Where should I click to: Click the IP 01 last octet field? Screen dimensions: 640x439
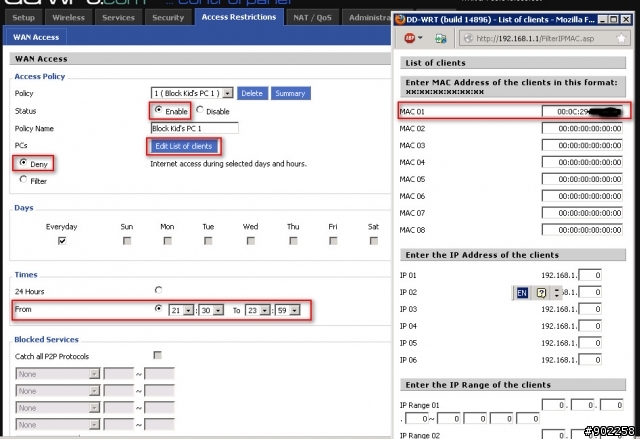point(590,275)
